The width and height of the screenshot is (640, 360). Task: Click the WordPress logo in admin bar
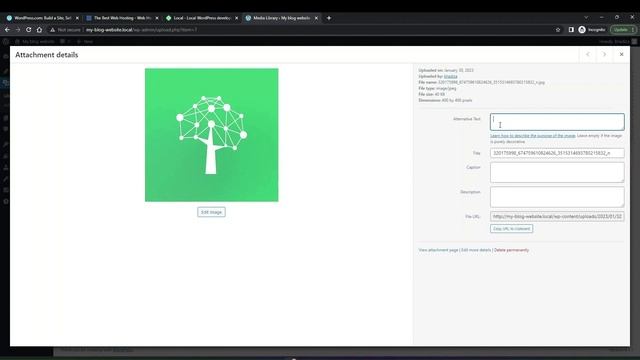(x=6, y=41)
